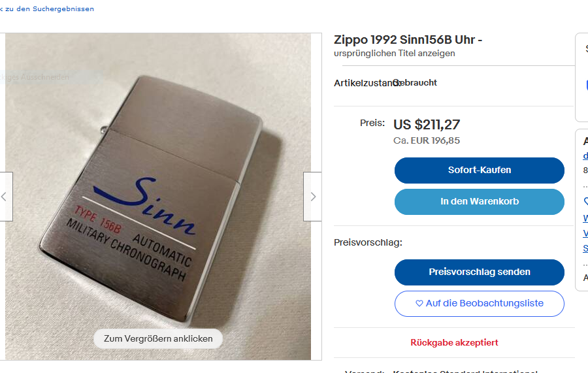This screenshot has width=588, height=373.
Task: Open the Zippo Sinn lighter photo
Action: click(x=158, y=197)
